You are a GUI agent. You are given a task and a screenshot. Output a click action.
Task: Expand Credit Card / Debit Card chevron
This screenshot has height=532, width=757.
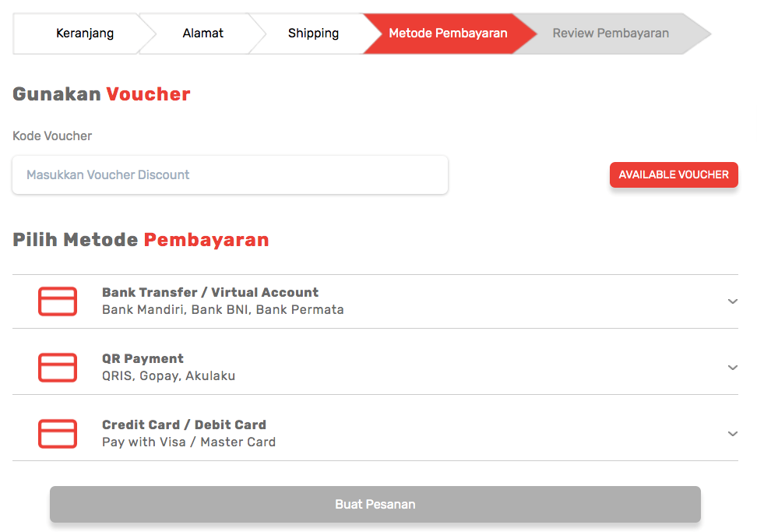[732, 434]
